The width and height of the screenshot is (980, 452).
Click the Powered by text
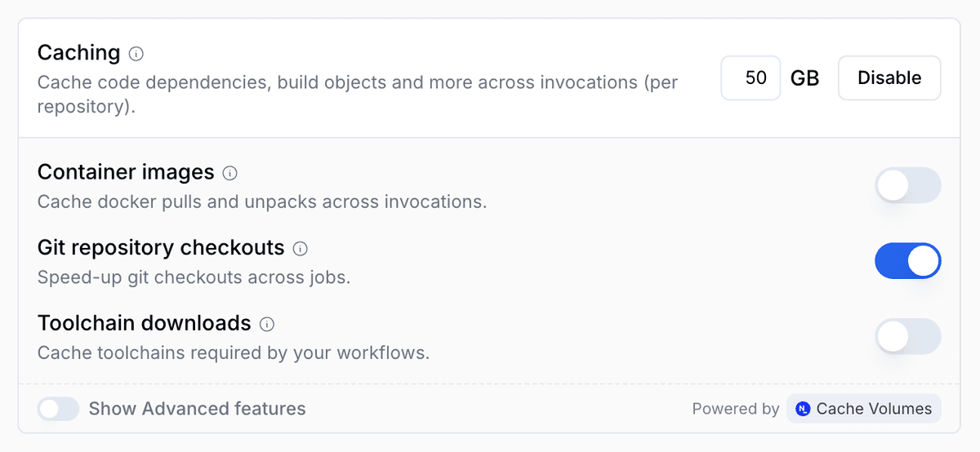735,409
